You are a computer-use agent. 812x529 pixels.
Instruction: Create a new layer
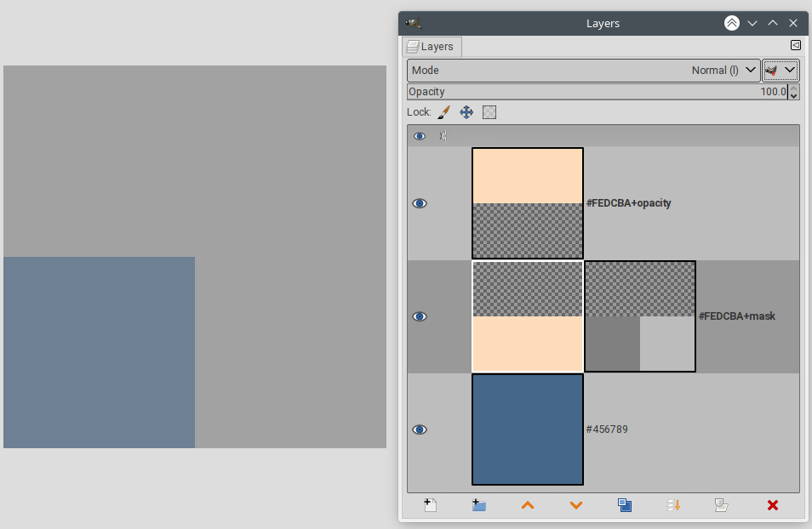(431, 505)
